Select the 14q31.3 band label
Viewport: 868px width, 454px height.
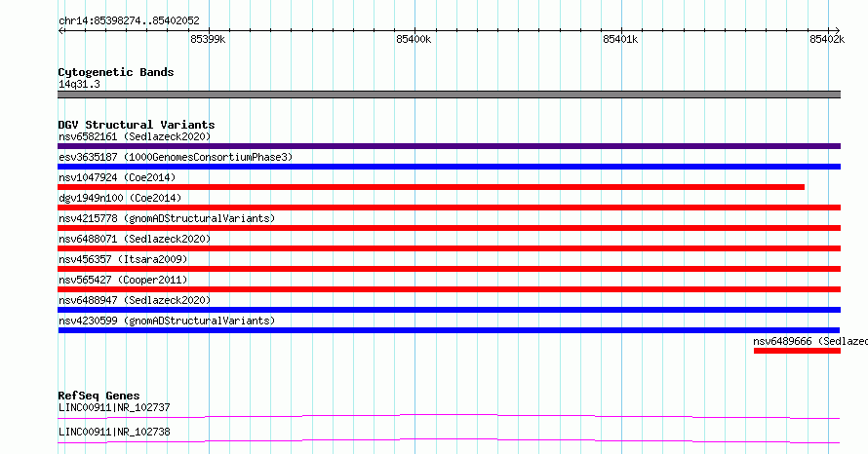click(79, 84)
